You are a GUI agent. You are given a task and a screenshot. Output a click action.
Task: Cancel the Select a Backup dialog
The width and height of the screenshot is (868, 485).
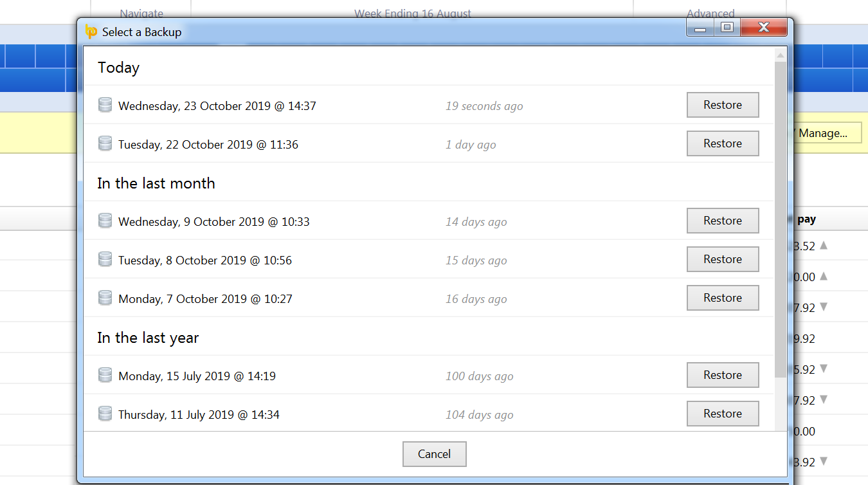click(x=434, y=454)
